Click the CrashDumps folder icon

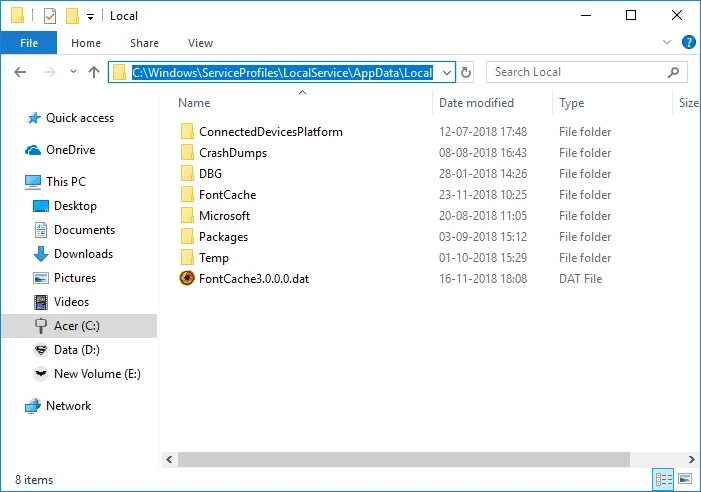coord(187,152)
